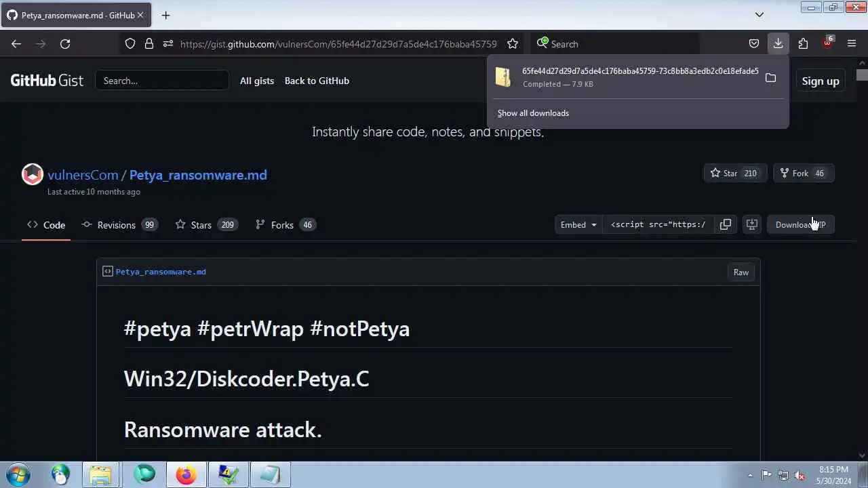Open the tracking protection shield icon
Screen dimensions: 868x488
tap(130, 43)
